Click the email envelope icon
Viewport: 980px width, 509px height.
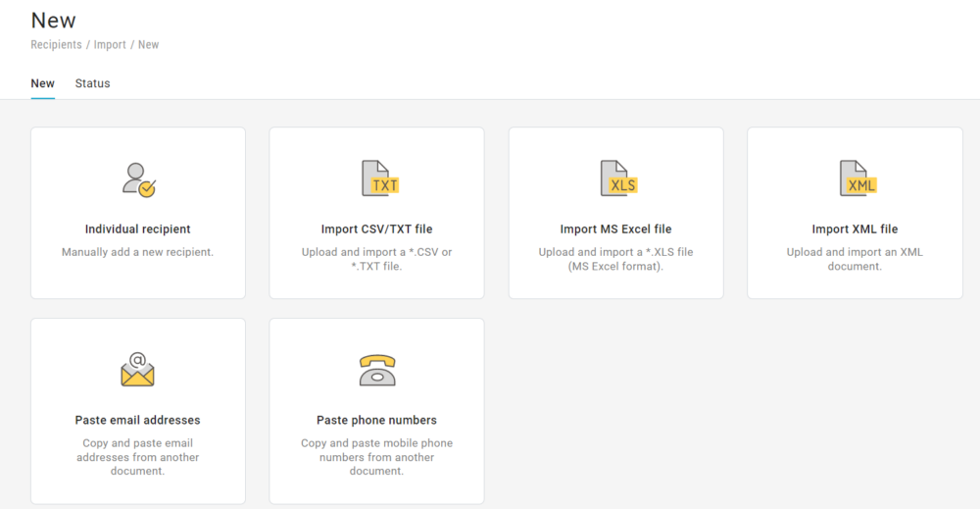click(138, 370)
